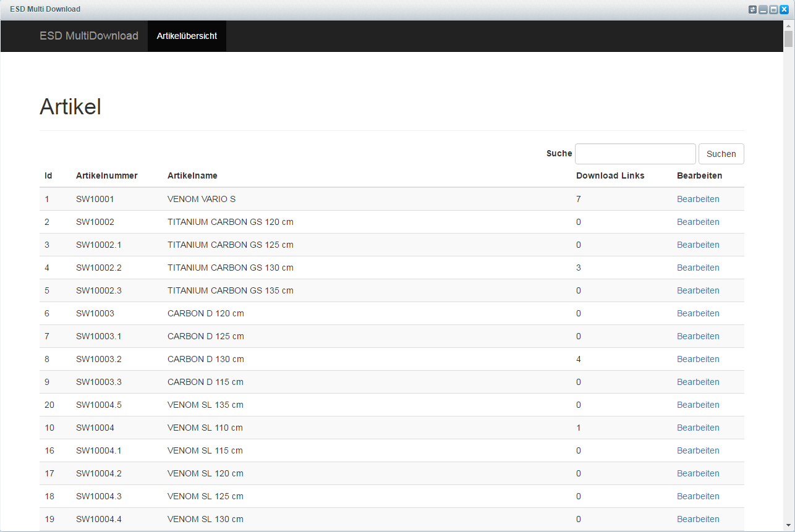
Task: Select article number SW10003
Action: pos(95,313)
